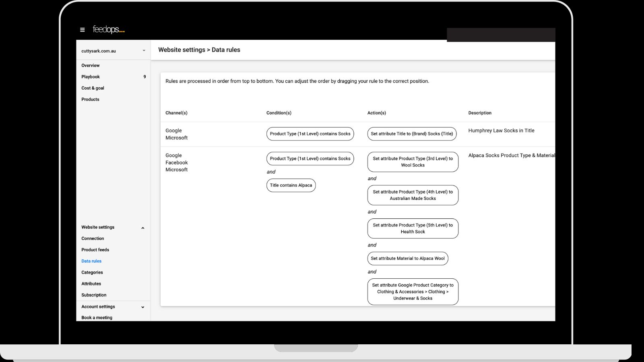Open the Subscription page

94,295
